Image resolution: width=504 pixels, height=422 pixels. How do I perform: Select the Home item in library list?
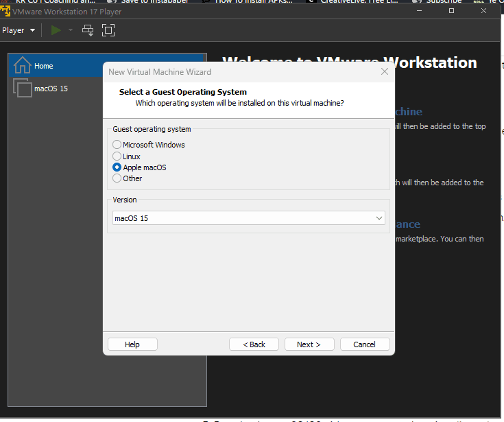44,66
